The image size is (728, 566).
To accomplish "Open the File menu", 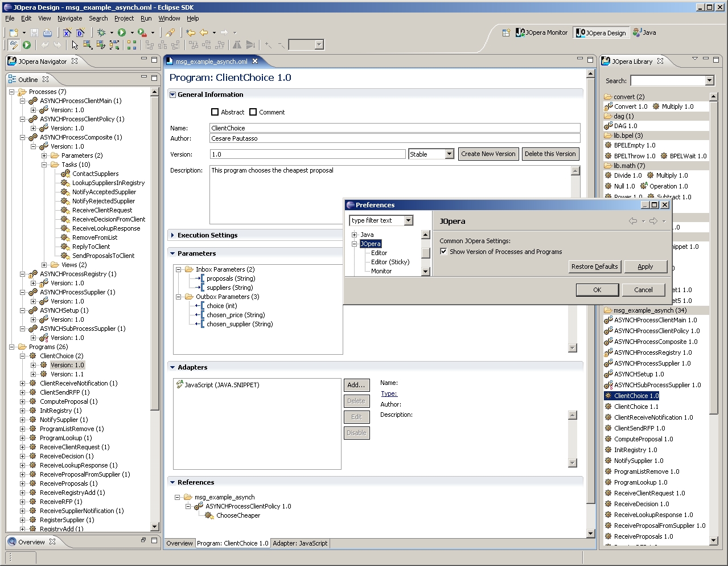I will coord(10,18).
